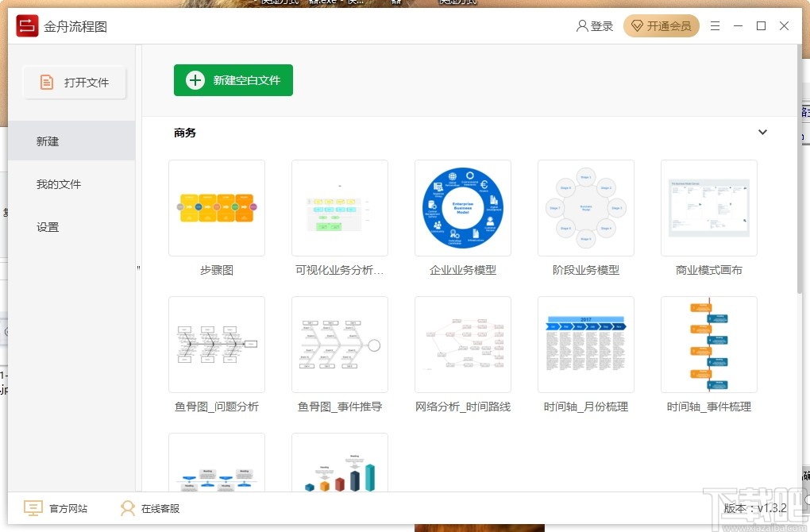Open the 设置 settings menu

[48, 226]
